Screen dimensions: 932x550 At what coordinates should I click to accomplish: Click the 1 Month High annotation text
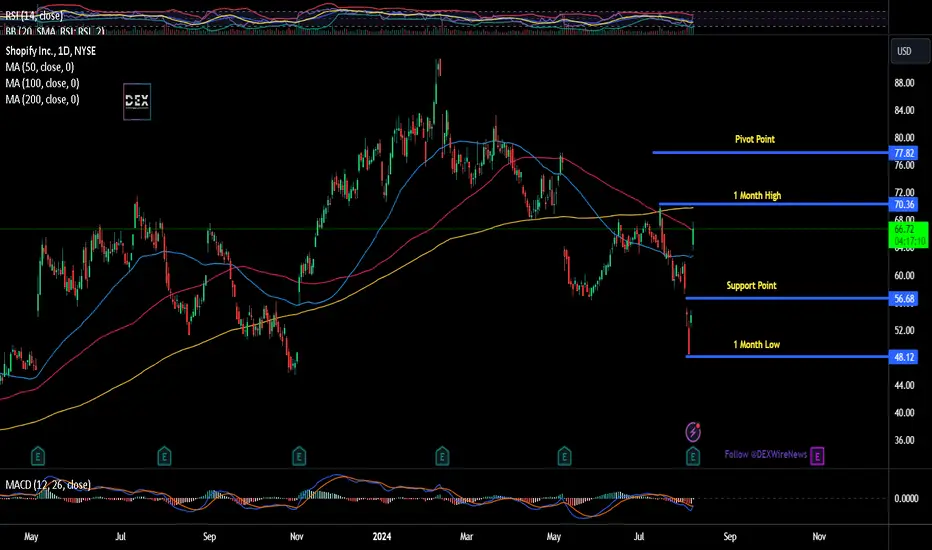[757, 196]
